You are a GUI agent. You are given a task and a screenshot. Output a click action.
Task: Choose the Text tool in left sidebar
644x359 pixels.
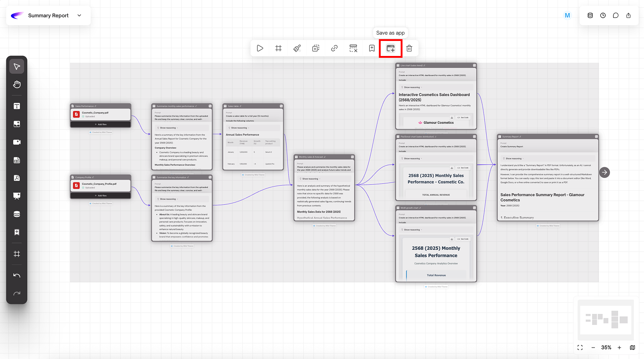(17, 106)
